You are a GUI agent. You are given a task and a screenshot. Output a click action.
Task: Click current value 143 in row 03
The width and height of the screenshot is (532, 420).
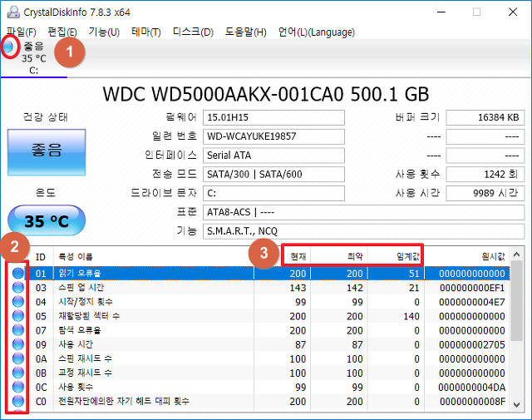point(298,288)
